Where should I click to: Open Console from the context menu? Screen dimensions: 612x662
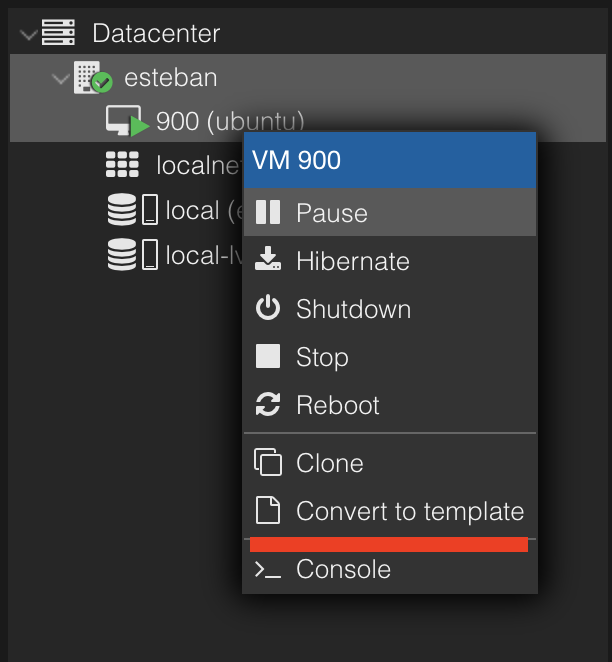(x=390, y=569)
